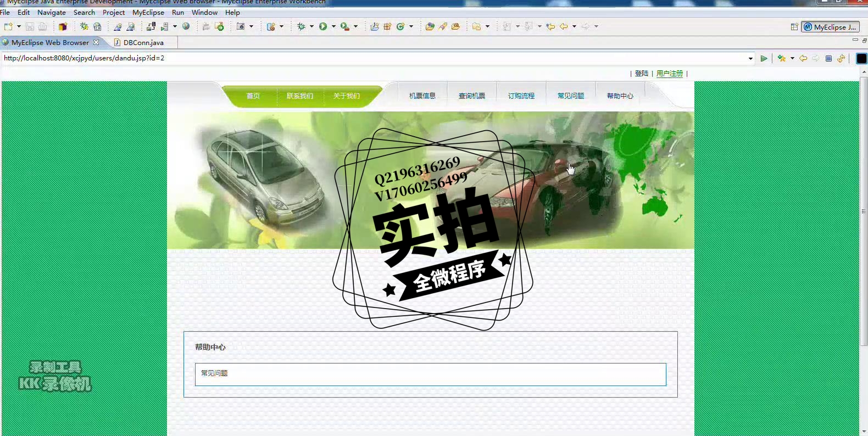
Task: Click the 关于我们 navigation link
Action: coord(347,96)
